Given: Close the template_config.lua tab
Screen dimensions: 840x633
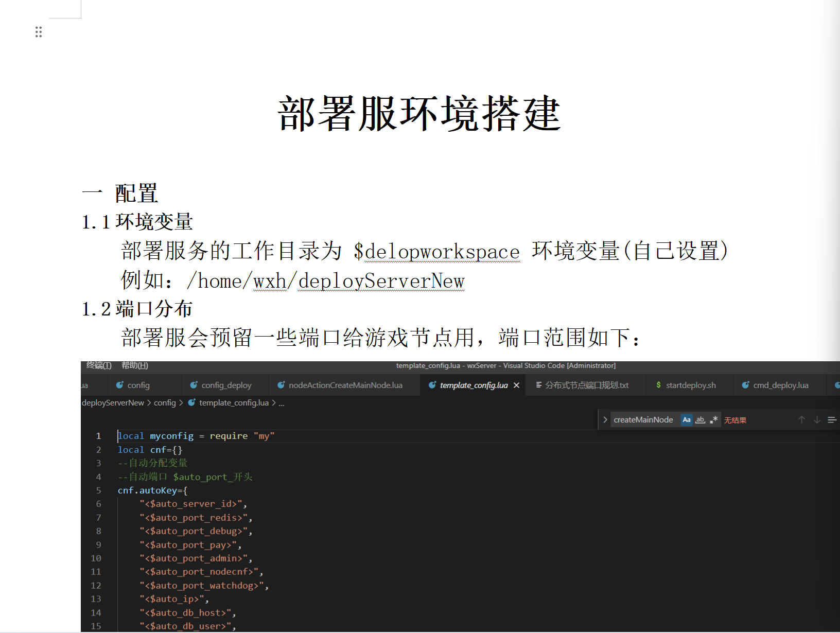Looking at the screenshot, I should click(x=516, y=385).
